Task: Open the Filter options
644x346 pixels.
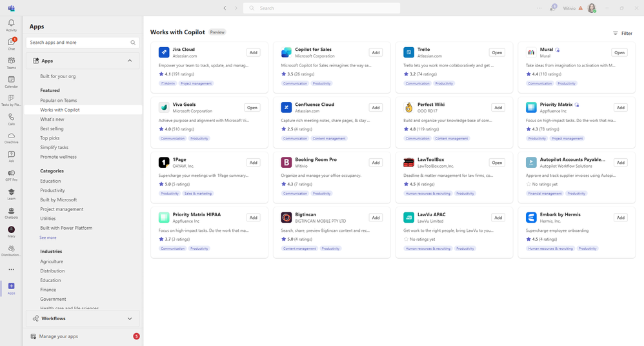Action: tap(623, 34)
